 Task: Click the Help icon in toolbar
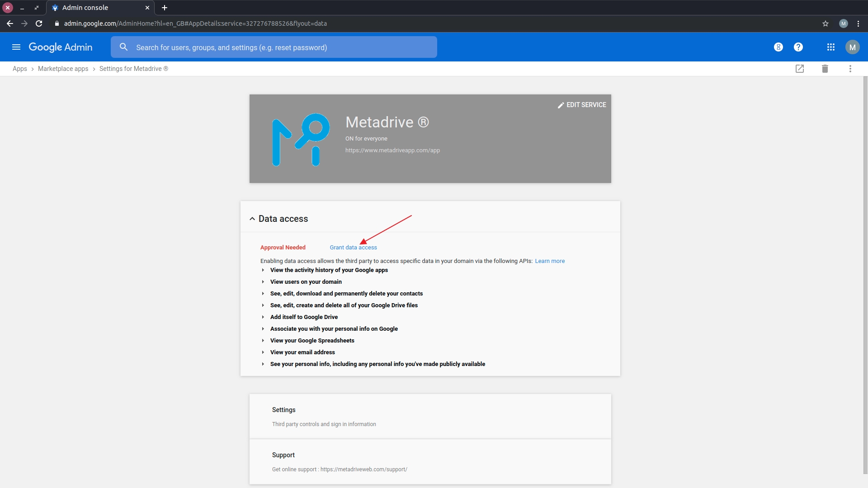click(798, 47)
